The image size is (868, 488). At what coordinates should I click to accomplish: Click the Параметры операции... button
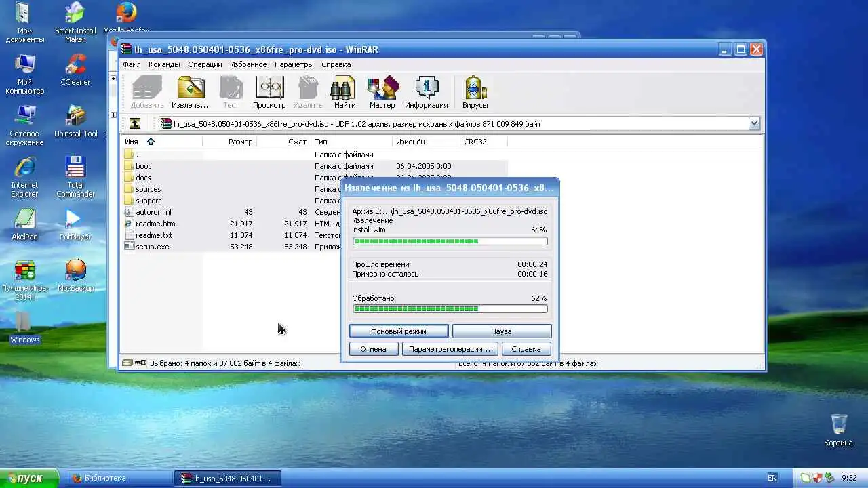[x=450, y=349]
